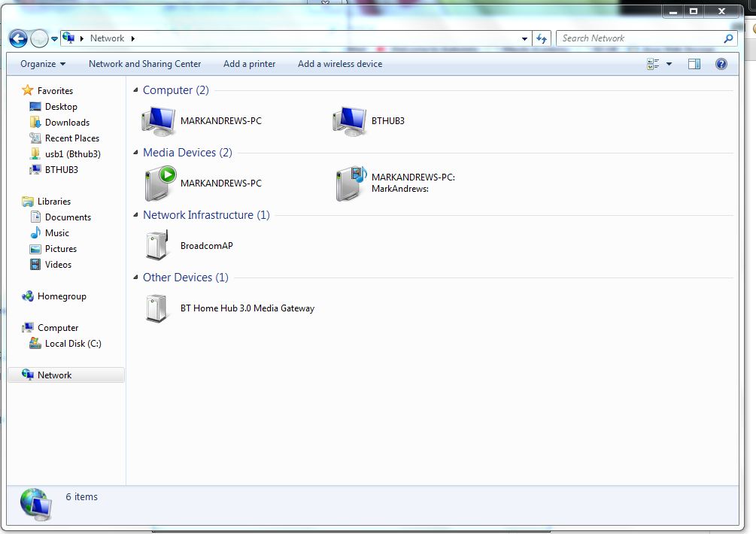Open the change view options dropdown arrow
This screenshot has height=534, width=756.
coord(669,64)
